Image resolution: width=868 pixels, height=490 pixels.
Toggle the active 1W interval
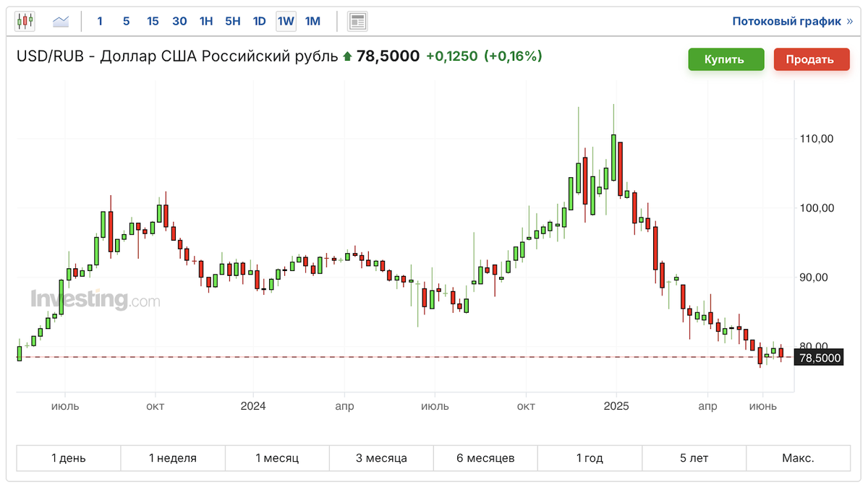tap(286, 22)
